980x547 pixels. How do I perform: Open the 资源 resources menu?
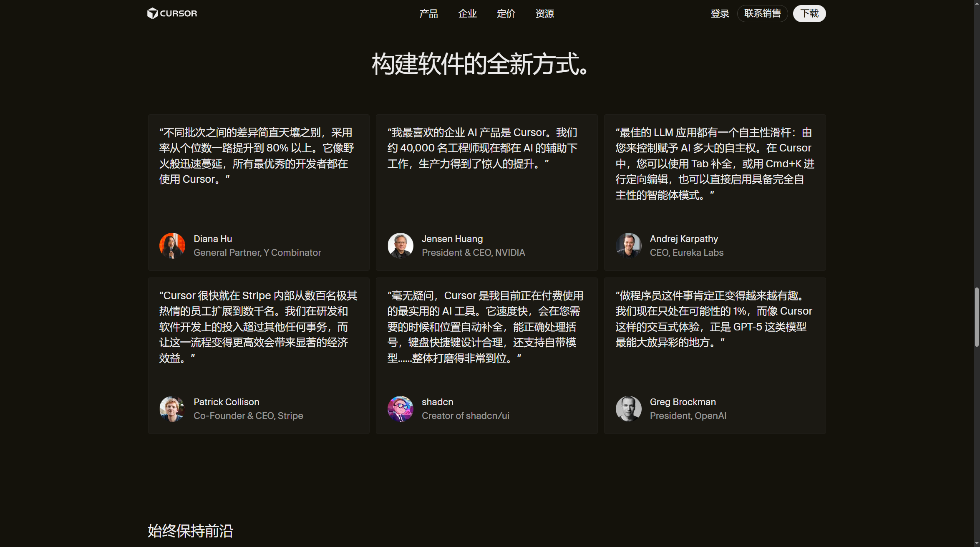(x=545, y=14)
